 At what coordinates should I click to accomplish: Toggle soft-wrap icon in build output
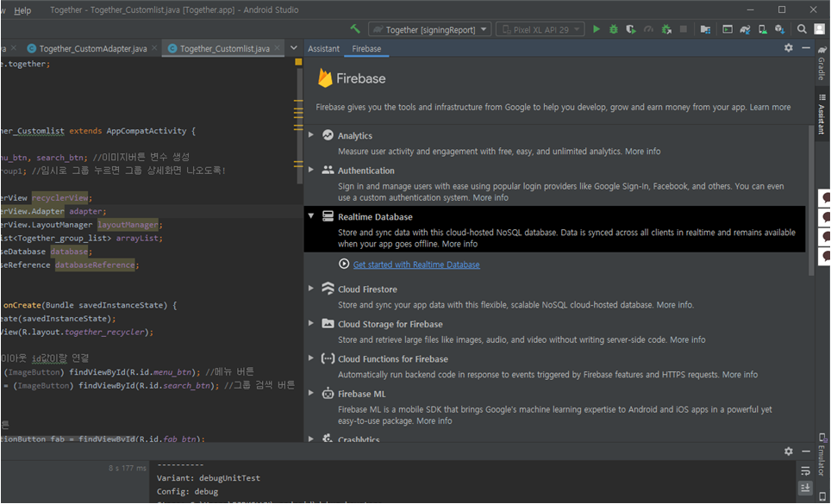[805, 470]
